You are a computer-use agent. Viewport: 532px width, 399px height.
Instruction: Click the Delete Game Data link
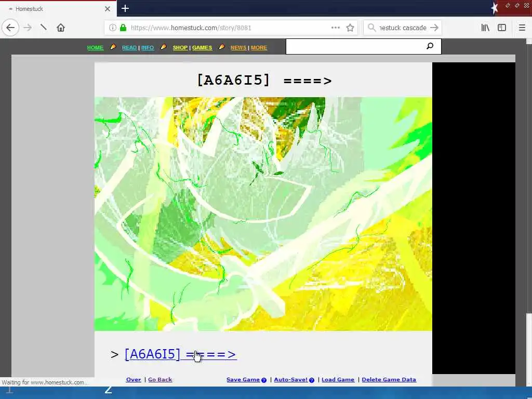click(x=389, y=380)
